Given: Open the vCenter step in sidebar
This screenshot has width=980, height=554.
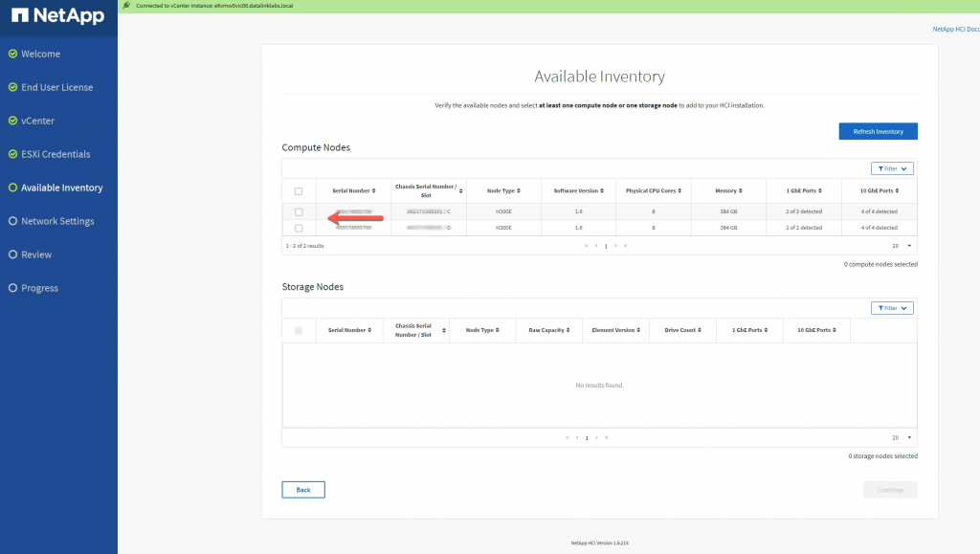Looking at the screenshot, I should tap(32, 121).
